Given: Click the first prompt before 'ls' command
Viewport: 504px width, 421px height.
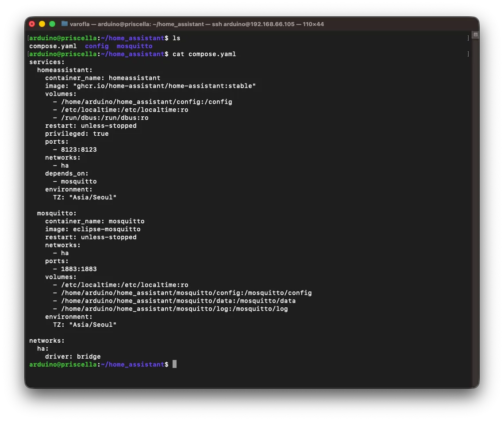Looking at the screenshot, I should (x=99, y=38).
